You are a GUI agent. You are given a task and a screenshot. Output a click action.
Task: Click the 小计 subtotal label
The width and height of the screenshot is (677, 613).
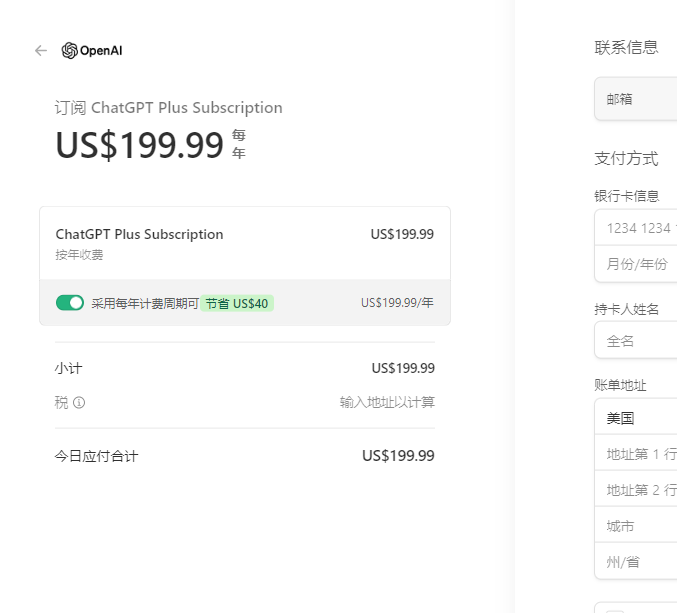(68, 368)
